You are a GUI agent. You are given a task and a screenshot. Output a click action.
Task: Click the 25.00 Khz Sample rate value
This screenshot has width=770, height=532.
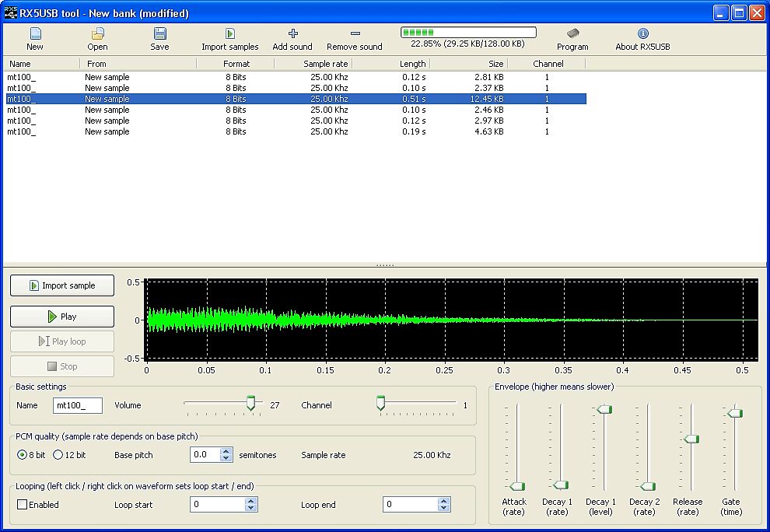(x=432, y=455)
